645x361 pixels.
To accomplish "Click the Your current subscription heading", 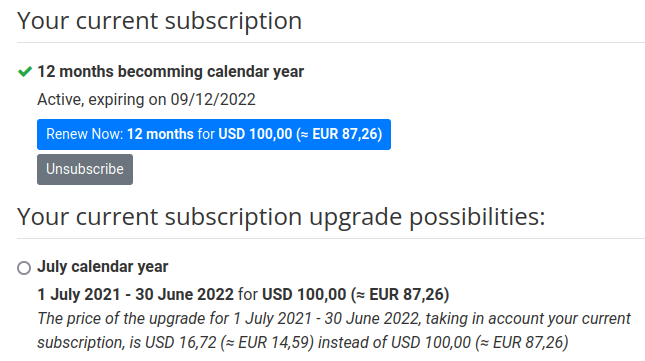I will pos(160,21).
